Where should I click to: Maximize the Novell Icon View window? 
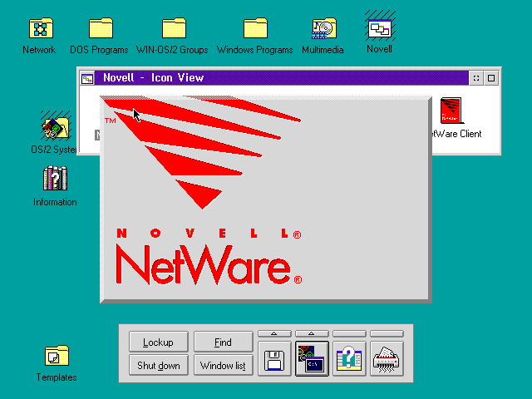(491, 78)
